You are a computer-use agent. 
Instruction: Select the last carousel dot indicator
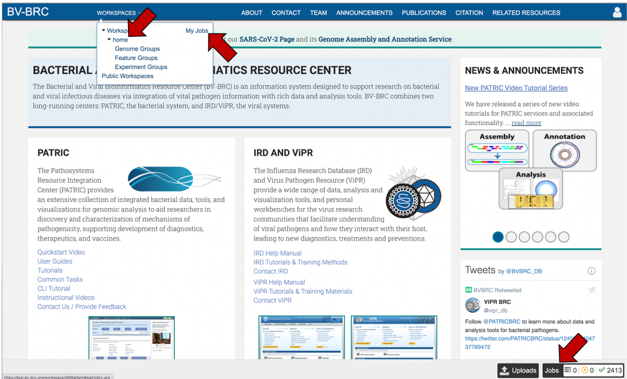[x=564, y=237]
